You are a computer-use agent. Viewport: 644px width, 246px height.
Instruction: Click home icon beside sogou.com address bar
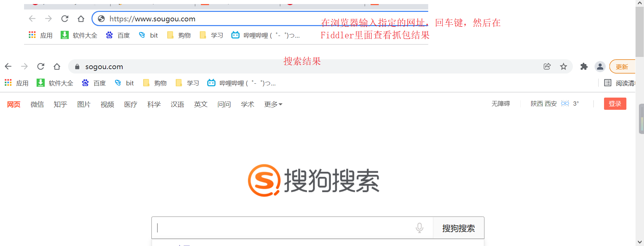tap(57, 66)
